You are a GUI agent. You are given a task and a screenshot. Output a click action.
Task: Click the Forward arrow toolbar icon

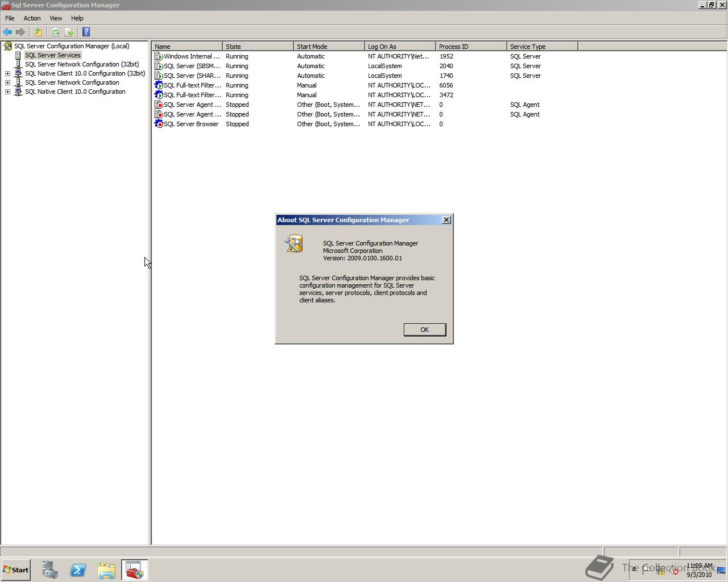pos(20,32)
